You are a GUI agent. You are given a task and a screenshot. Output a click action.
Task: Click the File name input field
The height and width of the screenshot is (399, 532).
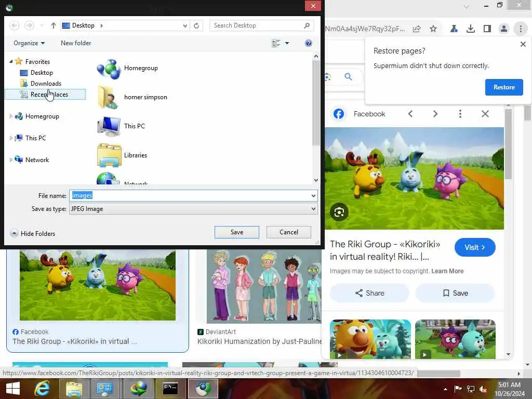coord(190,195)
